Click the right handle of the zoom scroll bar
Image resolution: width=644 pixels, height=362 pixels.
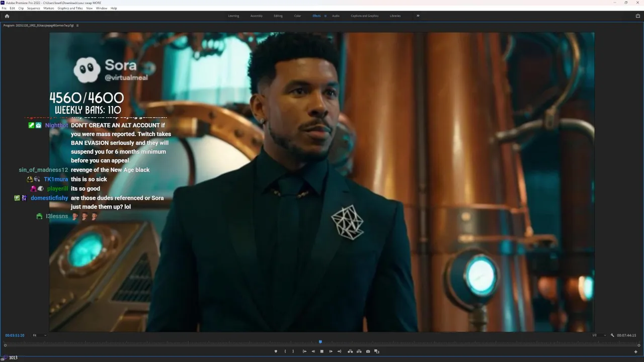tap(639, 345)
